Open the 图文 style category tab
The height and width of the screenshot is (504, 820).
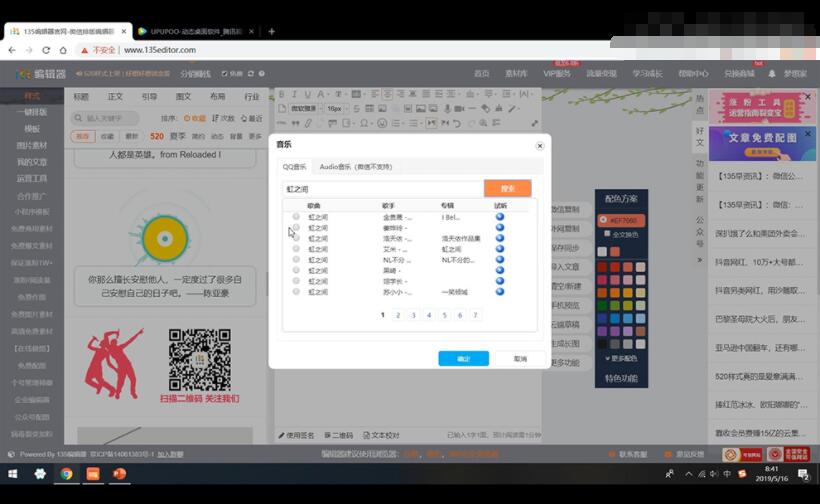pos(184,96)
